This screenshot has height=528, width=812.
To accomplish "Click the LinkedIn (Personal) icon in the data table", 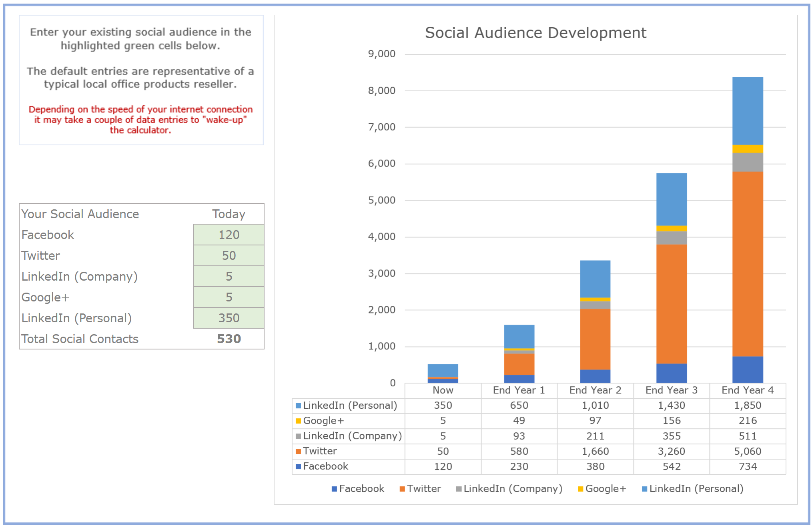I will pos(298,405).
